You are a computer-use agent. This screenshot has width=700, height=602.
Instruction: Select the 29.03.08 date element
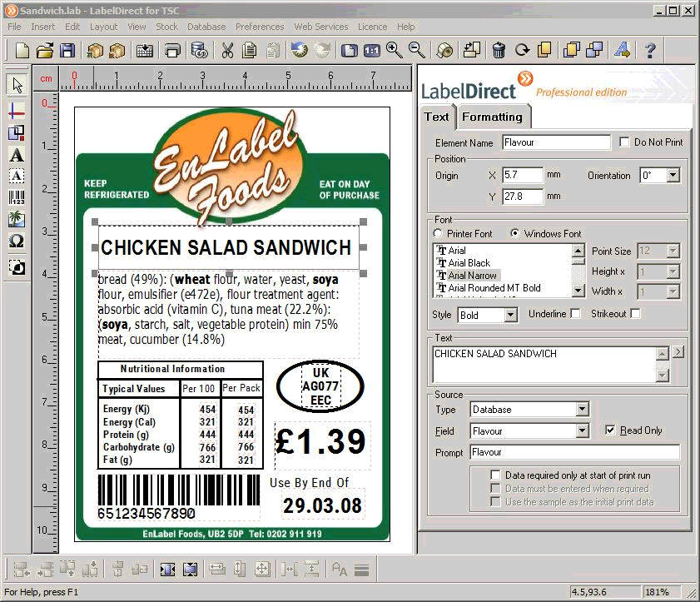322,505
